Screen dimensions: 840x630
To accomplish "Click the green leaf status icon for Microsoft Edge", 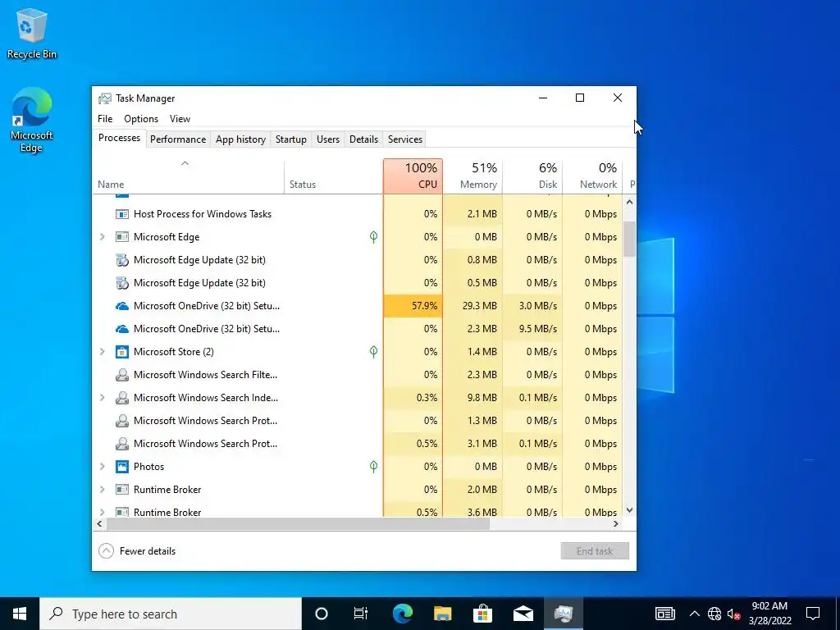I will point(373,237).
